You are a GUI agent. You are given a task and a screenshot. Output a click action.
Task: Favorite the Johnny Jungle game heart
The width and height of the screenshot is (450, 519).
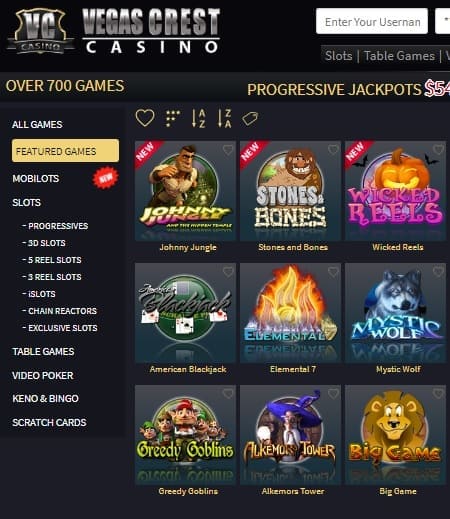click(228, 150)
